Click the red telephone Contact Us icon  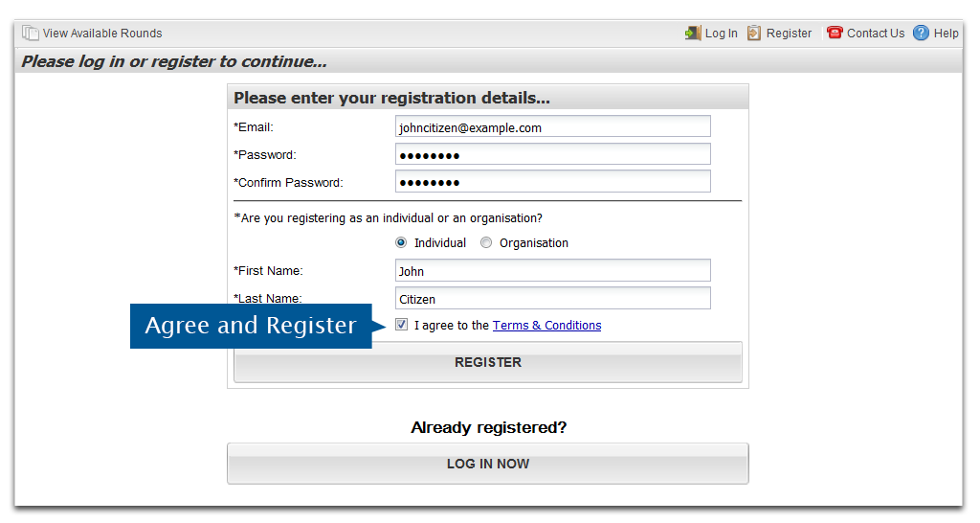pyautogui.click(x=835, y=33)
